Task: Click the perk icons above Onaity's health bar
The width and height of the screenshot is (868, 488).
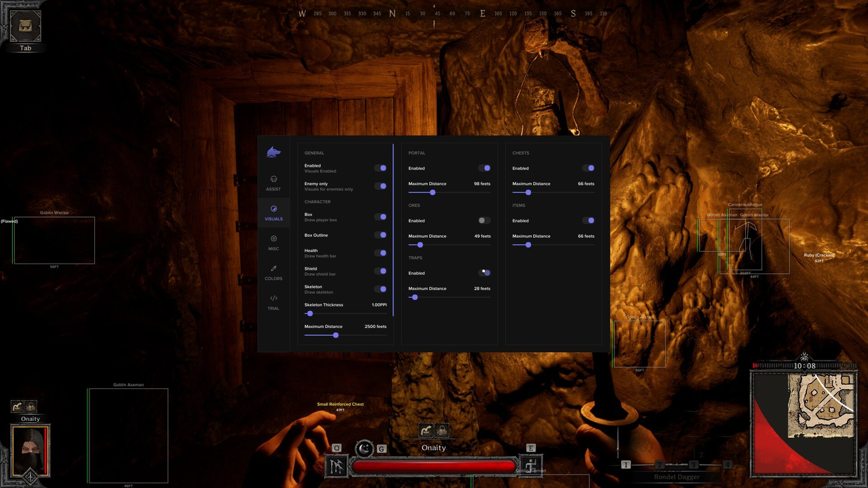Action: 433,430
